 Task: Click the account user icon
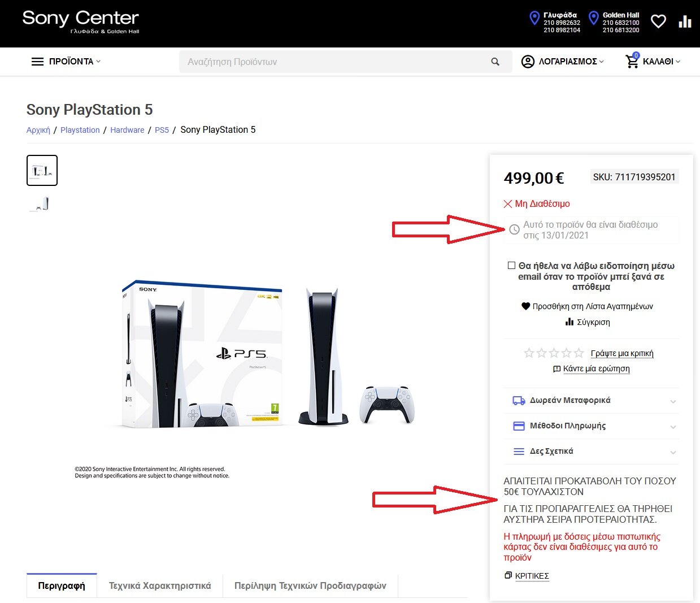(x=528, y=62)
